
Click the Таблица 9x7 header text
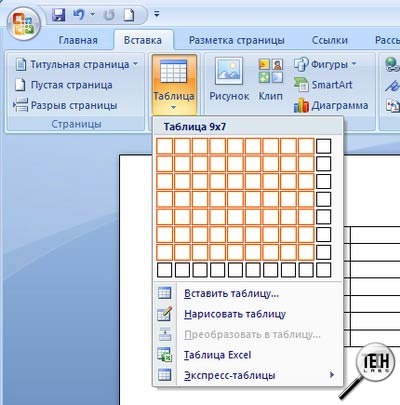click(x=195, y=127)
